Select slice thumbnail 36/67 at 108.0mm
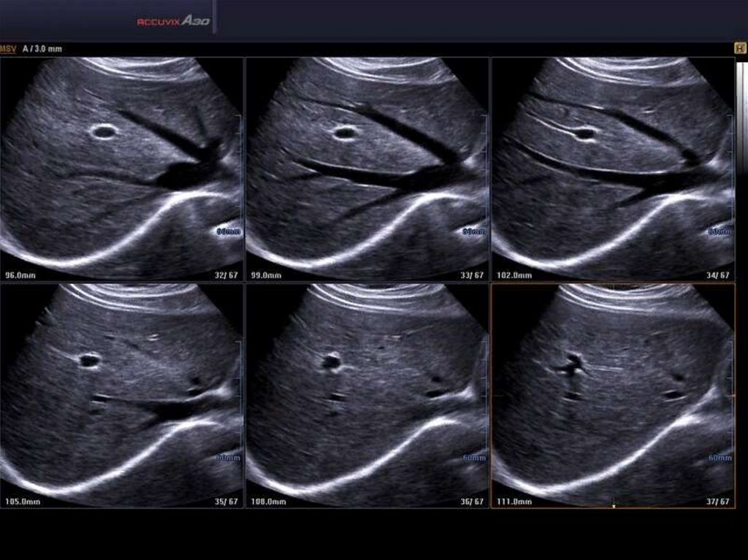Image resolution: width=748 pixels, height=560 pixels. pos(367,396)
